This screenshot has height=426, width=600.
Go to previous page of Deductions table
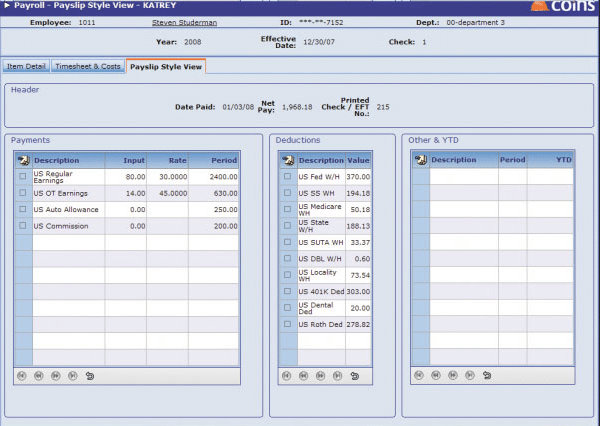pyautogui.click(x=303, y=376)
